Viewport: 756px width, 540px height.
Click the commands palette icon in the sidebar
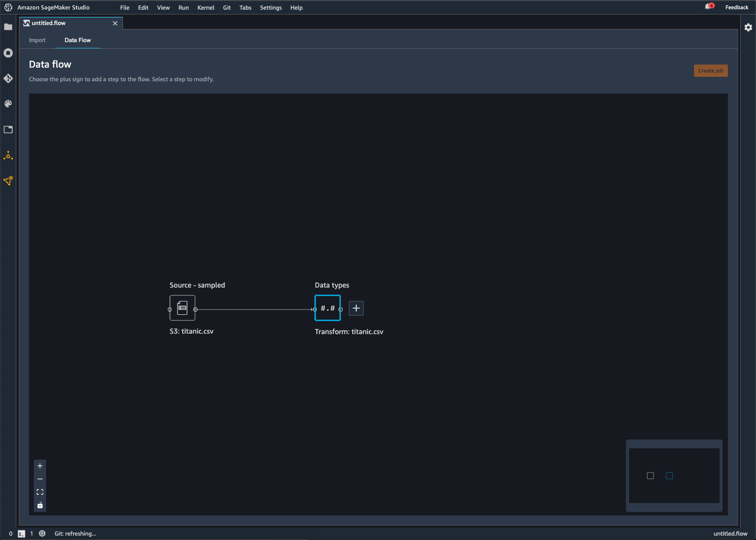click(x=8, y=104)
